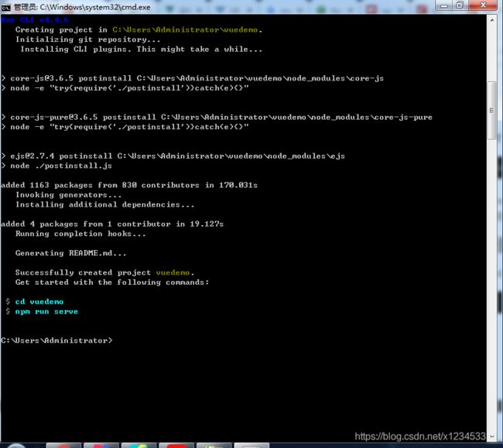
Task: Click the 'cd vuedemo' command text
Action: click(x=39, y=302)
